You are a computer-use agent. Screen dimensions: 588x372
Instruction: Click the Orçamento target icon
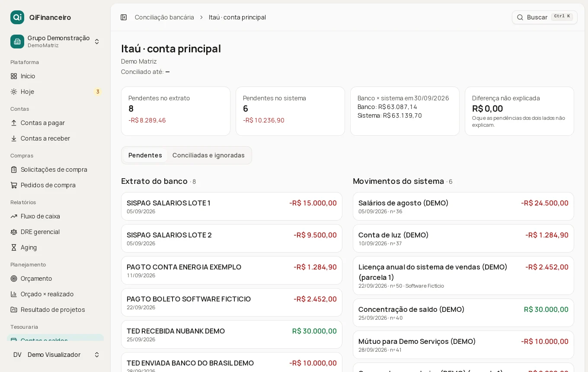(14, 279)
